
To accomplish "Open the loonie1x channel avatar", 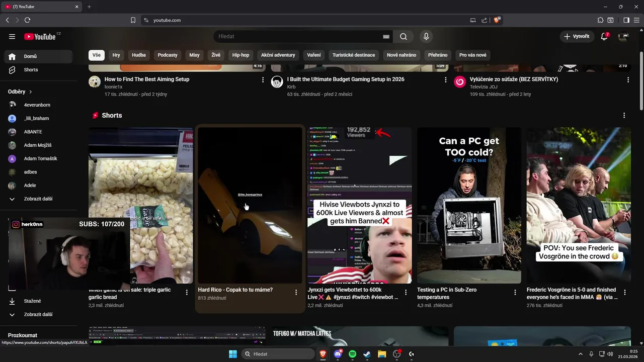I will (95, 82).
